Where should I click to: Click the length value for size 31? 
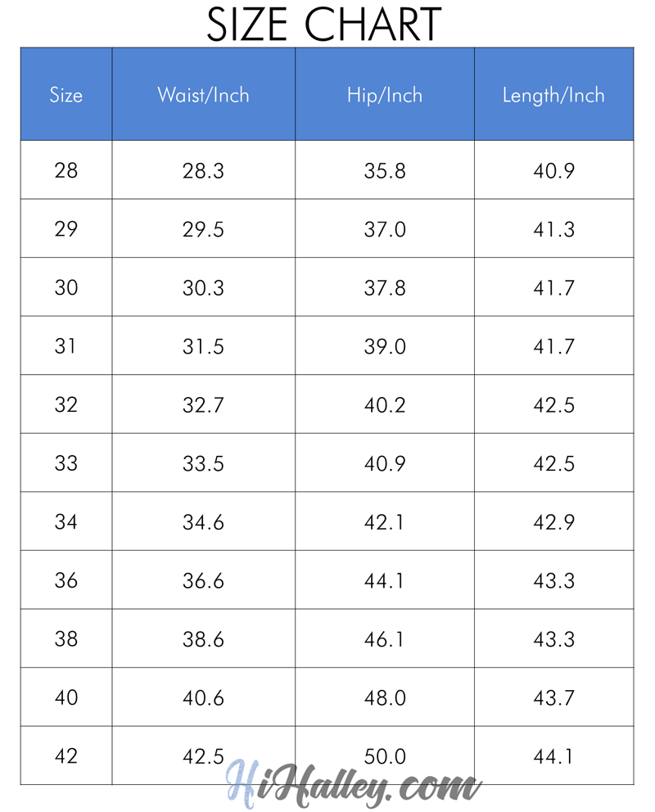pyautogui.click(x=554, y=347)
